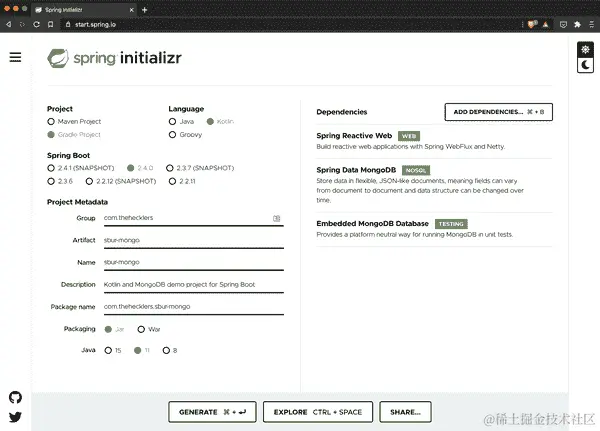This screenshot has height=431, width=600.
Task: Set packaging to War
Action: click(x=141, y=329)
